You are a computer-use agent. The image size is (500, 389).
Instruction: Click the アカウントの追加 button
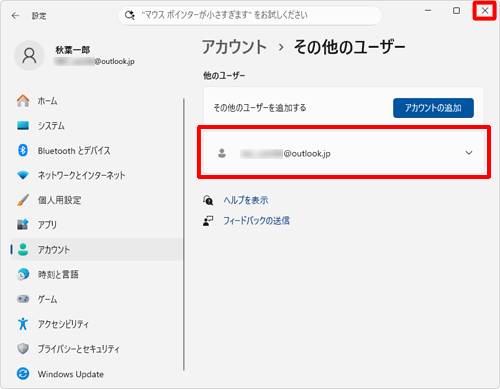click(x=433, y=108)
